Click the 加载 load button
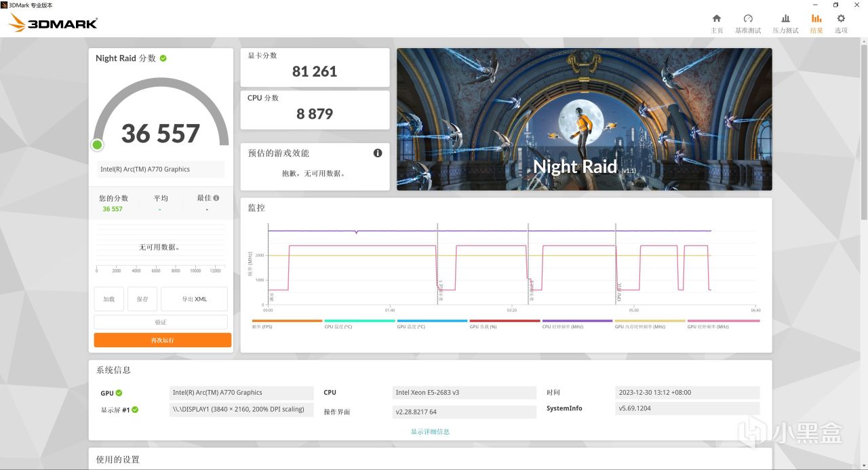Viewport: 868px width, 470px height. (x=108, y=299)
